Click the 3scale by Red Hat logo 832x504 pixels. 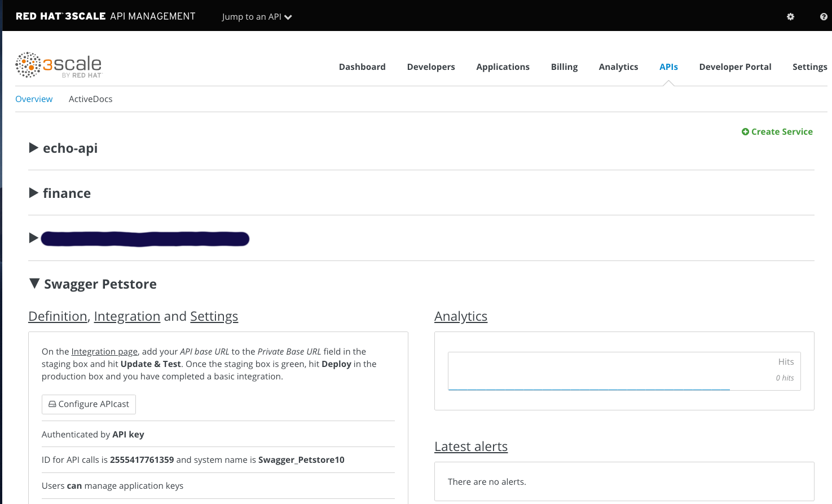tap(59, 65)
